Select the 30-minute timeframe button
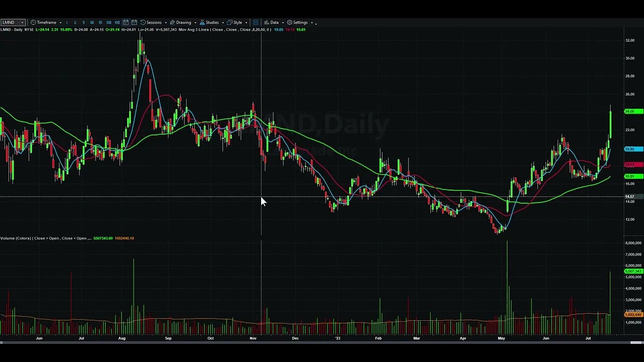 (x=109, y=23)
